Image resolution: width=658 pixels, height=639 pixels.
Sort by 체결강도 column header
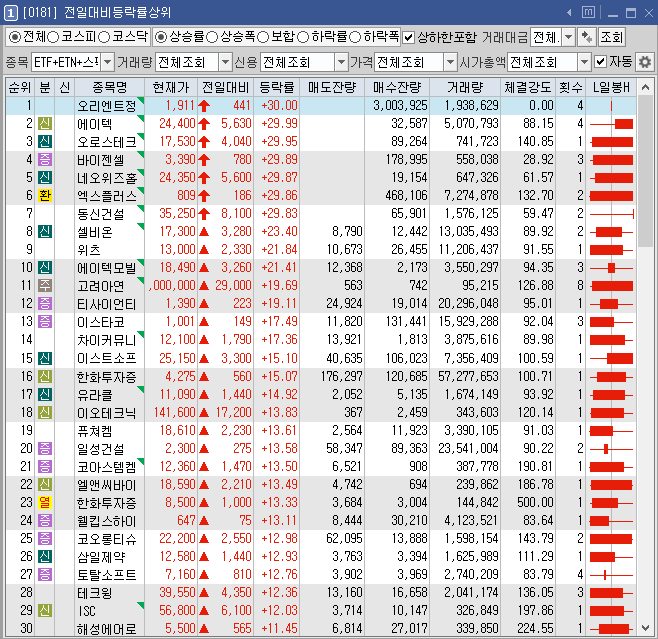tap(528, 87)
